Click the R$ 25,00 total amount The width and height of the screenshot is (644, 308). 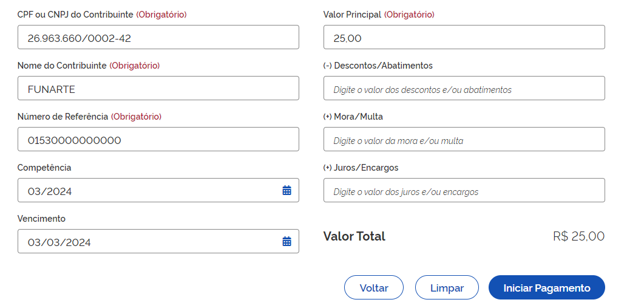tap(578, 236)
